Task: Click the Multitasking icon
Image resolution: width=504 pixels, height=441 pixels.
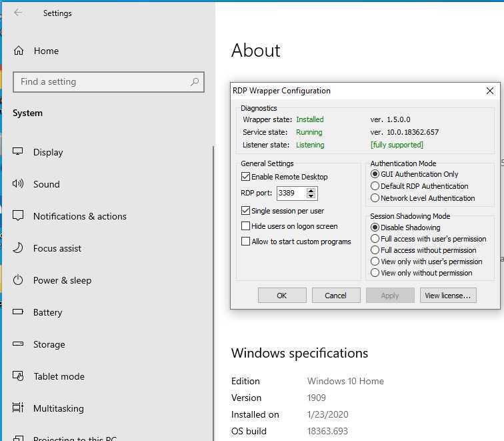Action: tap(18, 408)
